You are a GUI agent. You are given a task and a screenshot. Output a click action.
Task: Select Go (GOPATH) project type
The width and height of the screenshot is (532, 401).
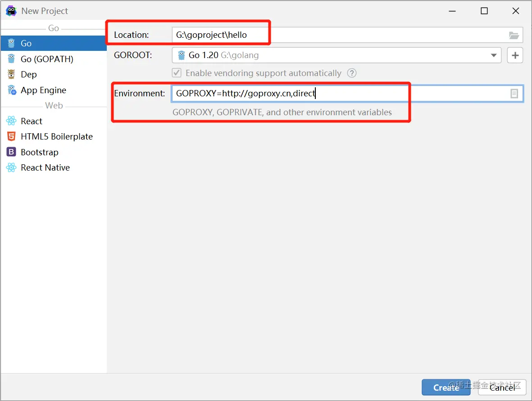pyautogui.click(x=54, y=59)
